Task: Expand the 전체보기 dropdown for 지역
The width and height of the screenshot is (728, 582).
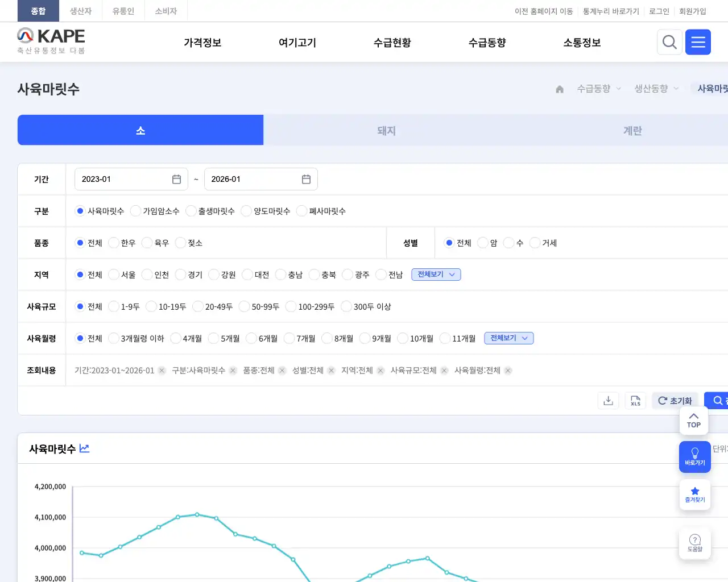Action: (436, 274)
